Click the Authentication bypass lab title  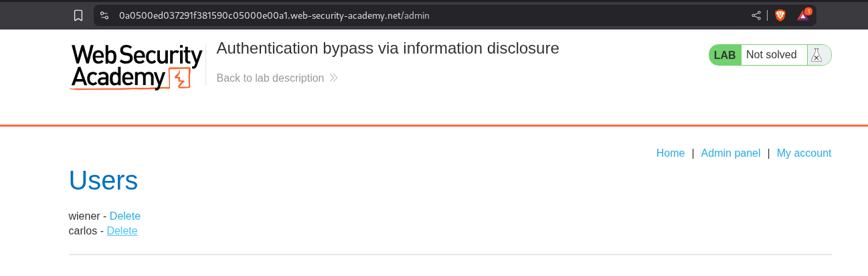(x=387, y=48)
